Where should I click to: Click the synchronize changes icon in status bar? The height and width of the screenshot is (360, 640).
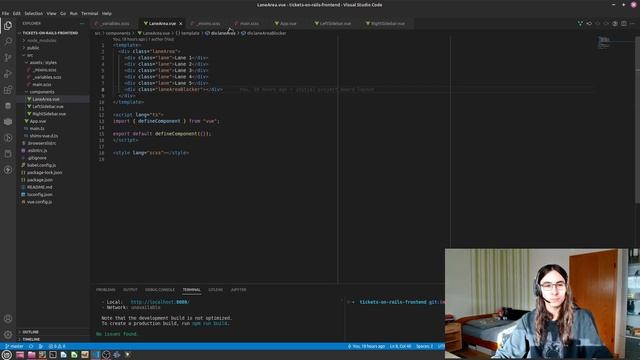pos(31,346)
